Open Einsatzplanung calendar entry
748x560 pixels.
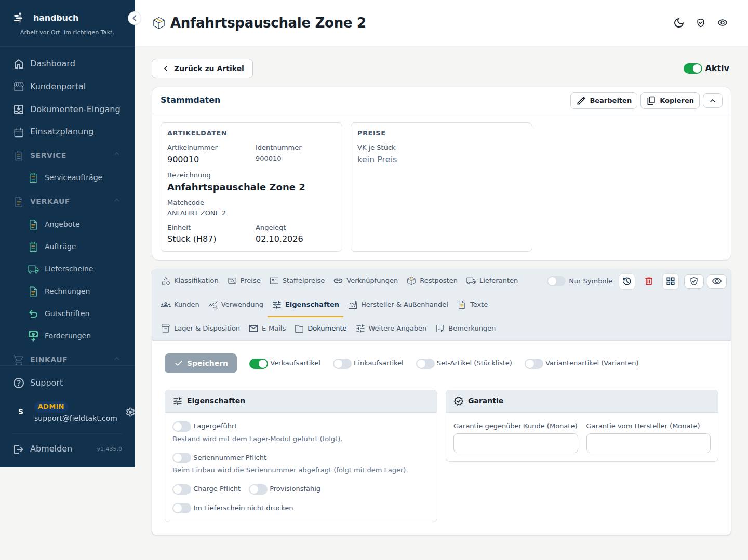coord(68,131)
